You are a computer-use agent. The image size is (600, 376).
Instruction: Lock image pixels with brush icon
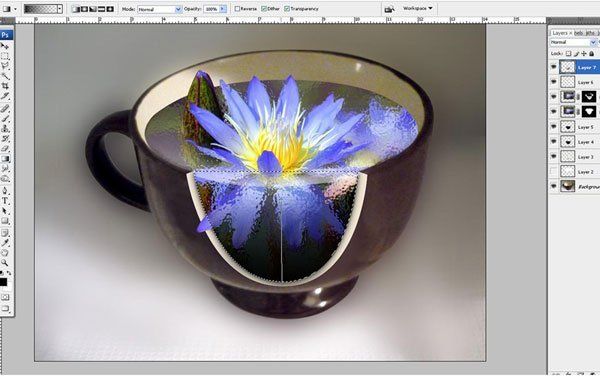point(576,54)
